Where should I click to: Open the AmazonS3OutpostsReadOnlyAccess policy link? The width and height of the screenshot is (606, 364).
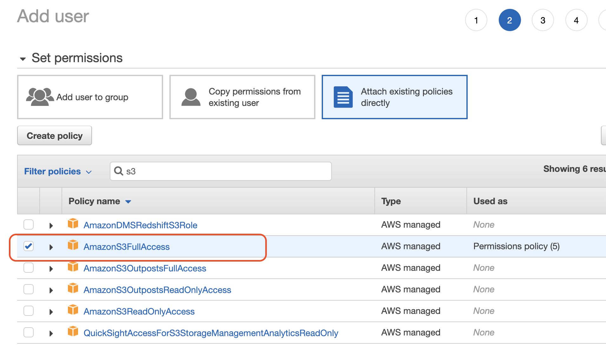[157, 290]
